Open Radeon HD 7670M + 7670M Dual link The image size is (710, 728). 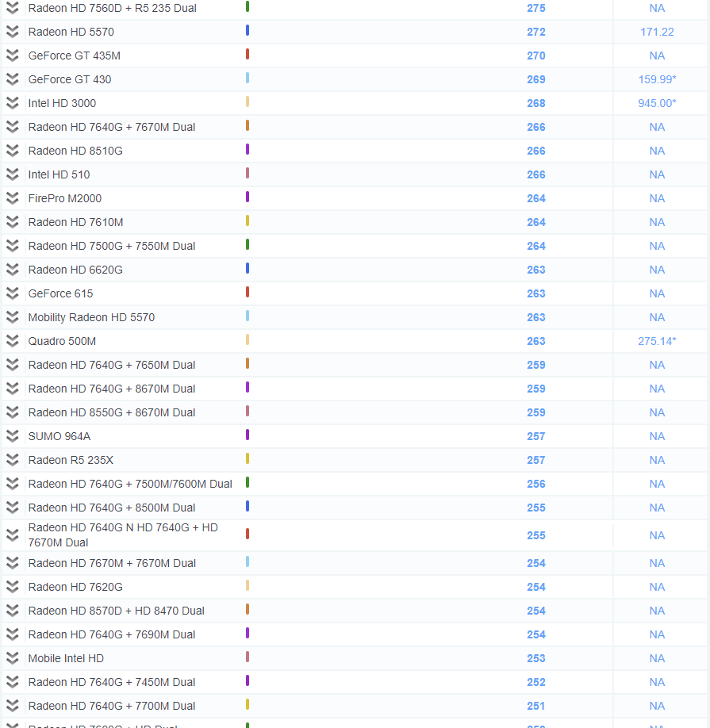pyautogui.click(x=113, y=563)
